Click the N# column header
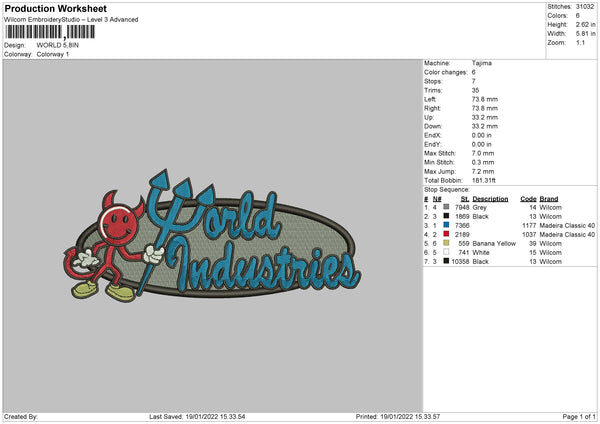Screen dimensions: 600x424 click(437, 199)
